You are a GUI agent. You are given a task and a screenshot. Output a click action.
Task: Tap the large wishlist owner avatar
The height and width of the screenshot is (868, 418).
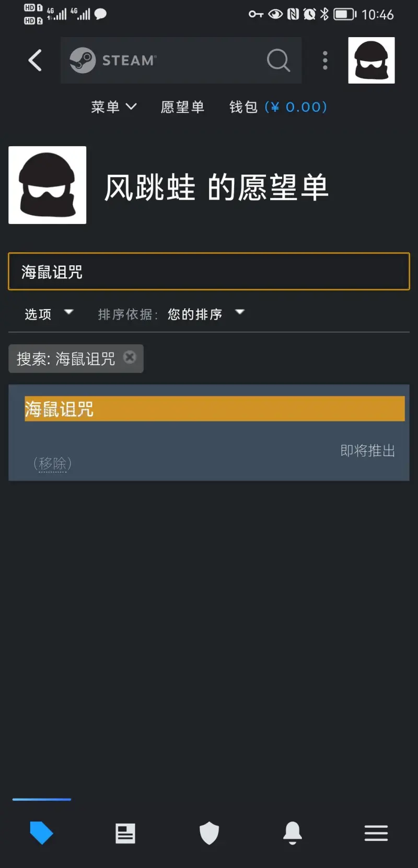tap(48, 185)
